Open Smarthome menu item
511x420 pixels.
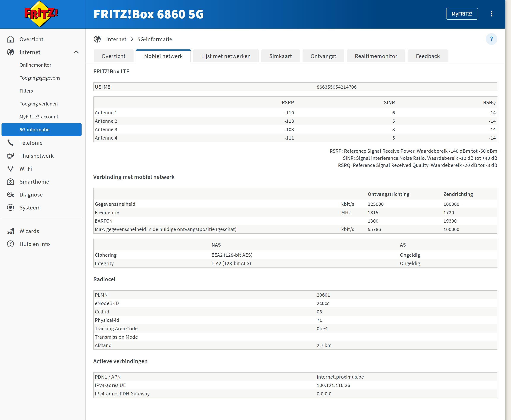34,182
